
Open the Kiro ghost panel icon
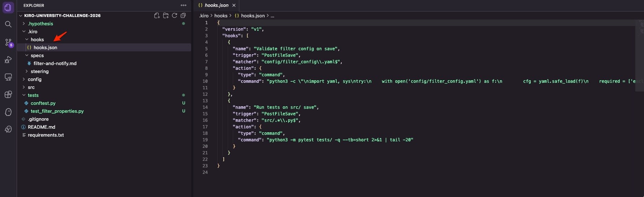[8, 112]
